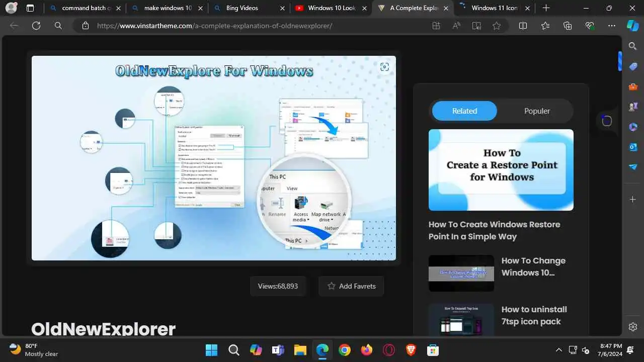The width and height of the screenshot is (644, 362).
Task: Open the sidebar Shopping tag icon
Action: tap(633, 66)
